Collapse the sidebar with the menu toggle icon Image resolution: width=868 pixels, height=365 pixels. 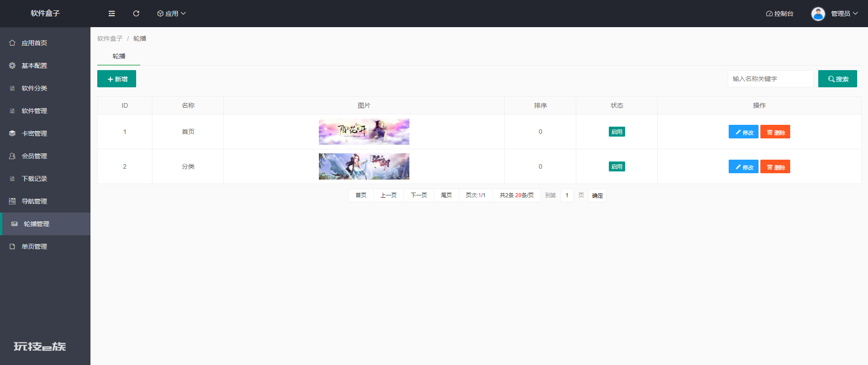point(112,14)
